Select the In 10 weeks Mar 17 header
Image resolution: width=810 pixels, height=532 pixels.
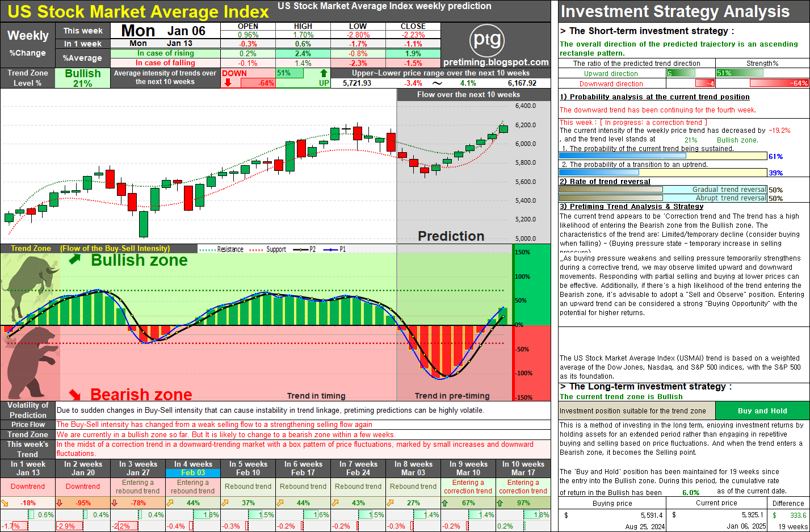(523, 468)
